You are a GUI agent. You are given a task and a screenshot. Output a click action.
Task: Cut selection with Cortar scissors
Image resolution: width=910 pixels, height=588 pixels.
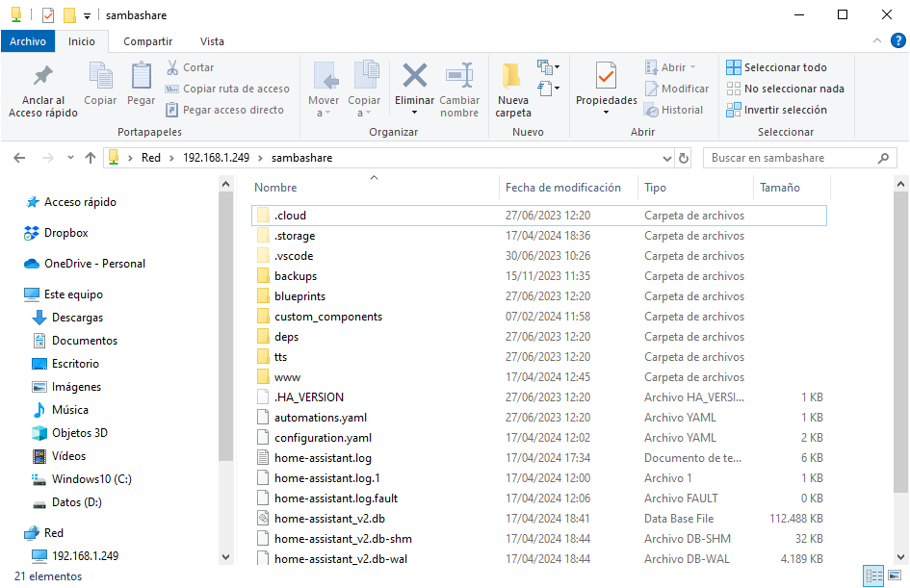click(x=191, y=67)
